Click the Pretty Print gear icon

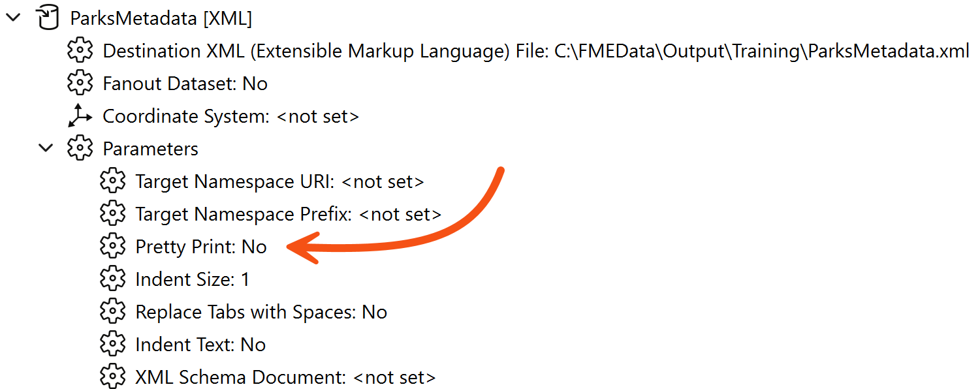point(112,246)
